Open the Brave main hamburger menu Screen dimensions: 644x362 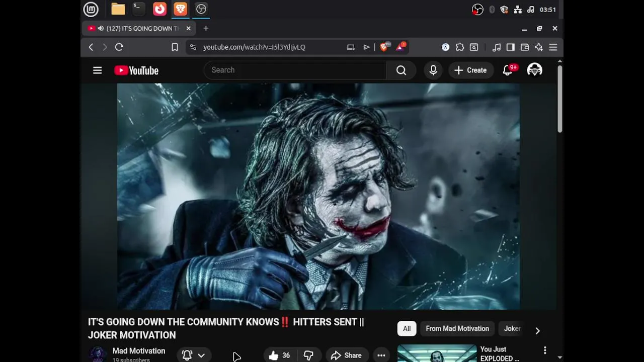point(553,47)
